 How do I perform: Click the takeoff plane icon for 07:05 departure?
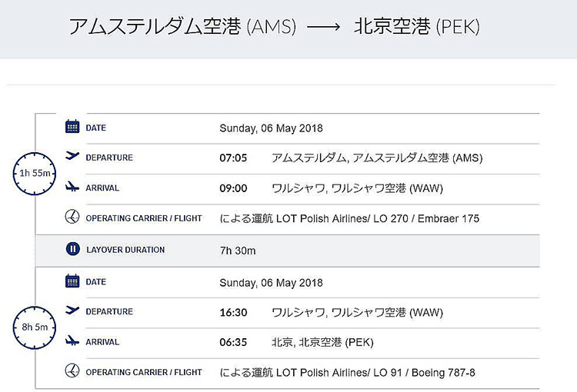pyautogui.click(x=72, y=156)
